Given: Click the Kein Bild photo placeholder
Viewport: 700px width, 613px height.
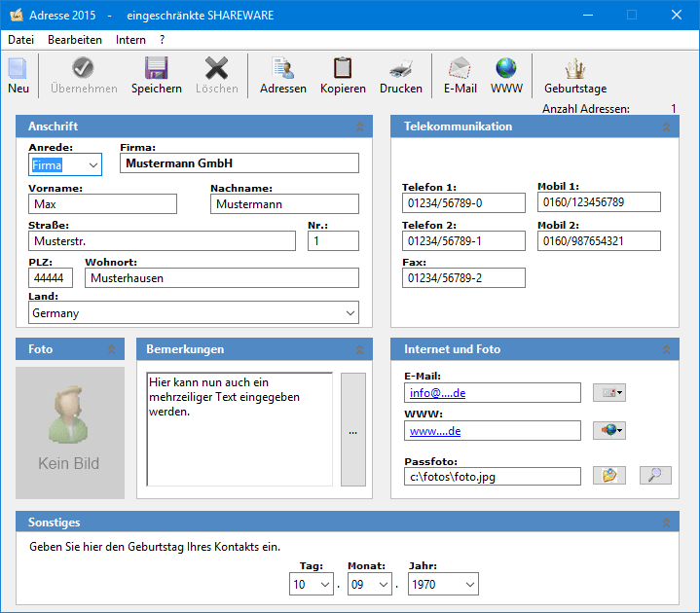Looking at the screenshot, I should pos(70,433).
